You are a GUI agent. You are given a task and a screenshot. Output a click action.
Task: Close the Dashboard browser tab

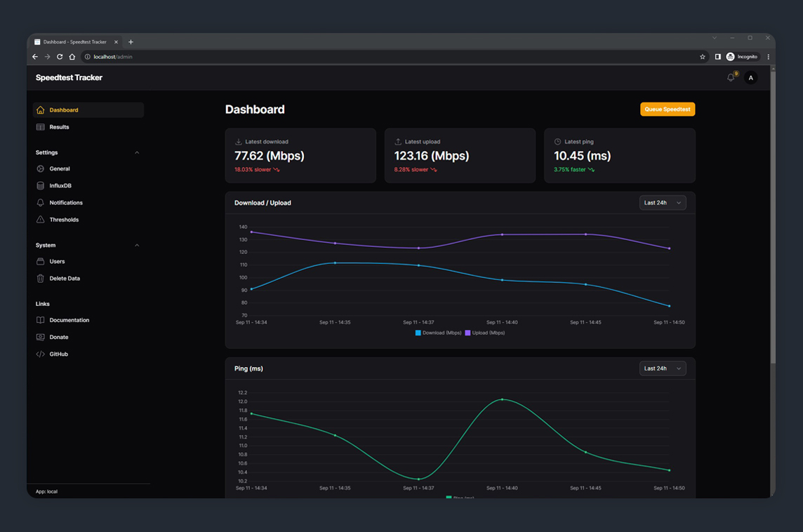click(x=117, y=42)
